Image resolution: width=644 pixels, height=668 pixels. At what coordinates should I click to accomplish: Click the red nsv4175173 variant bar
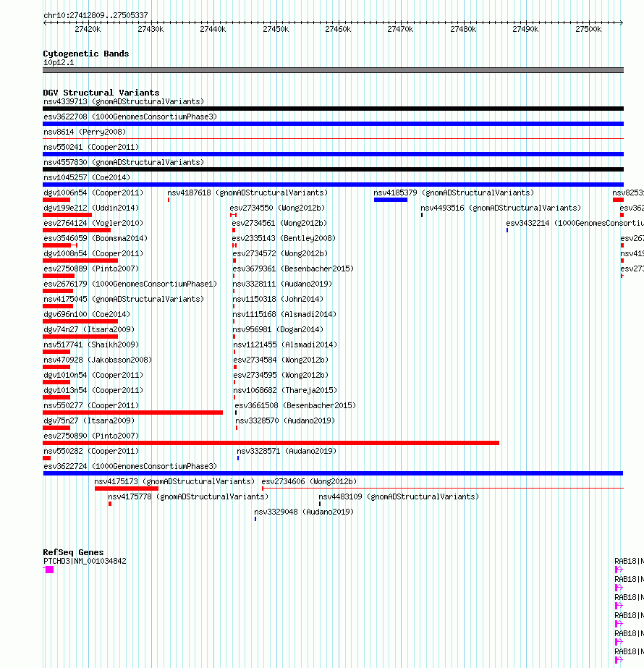coord(127,489)
